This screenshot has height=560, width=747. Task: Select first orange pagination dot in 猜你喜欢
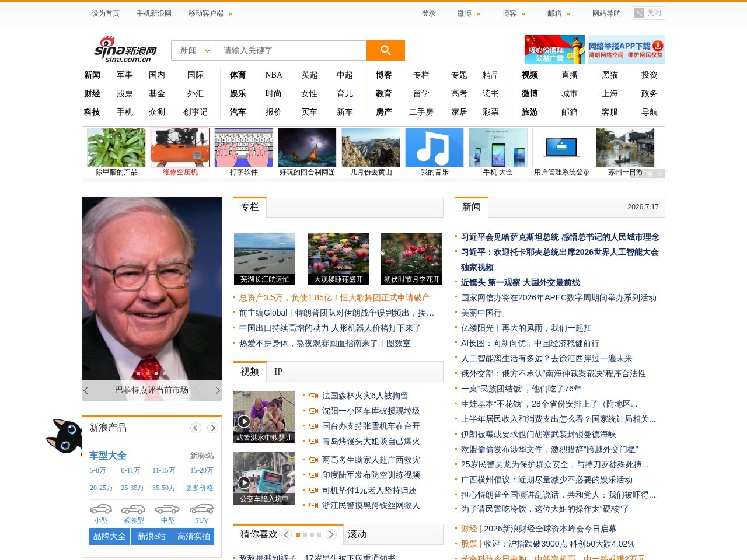coord(298,535)
